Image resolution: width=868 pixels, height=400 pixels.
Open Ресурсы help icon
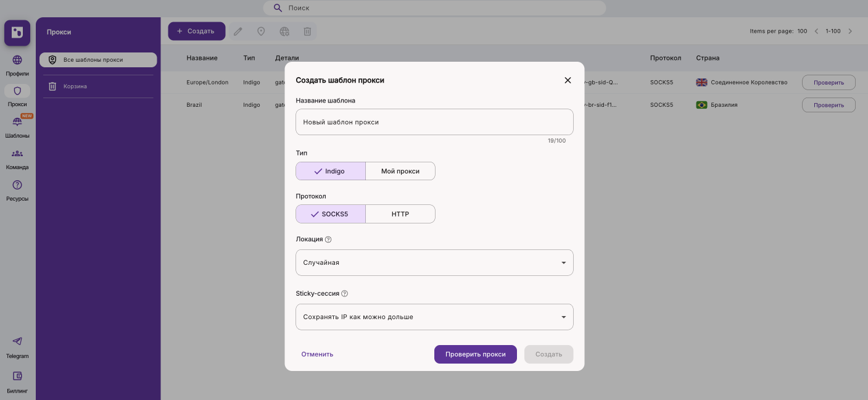click(x=17, y=185)
